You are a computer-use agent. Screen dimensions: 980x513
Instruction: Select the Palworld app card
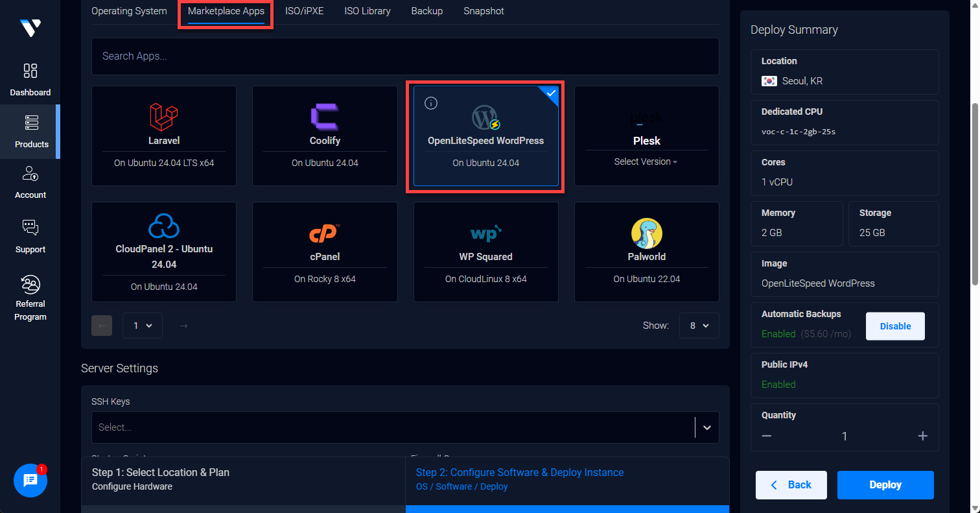click(647, 252)
